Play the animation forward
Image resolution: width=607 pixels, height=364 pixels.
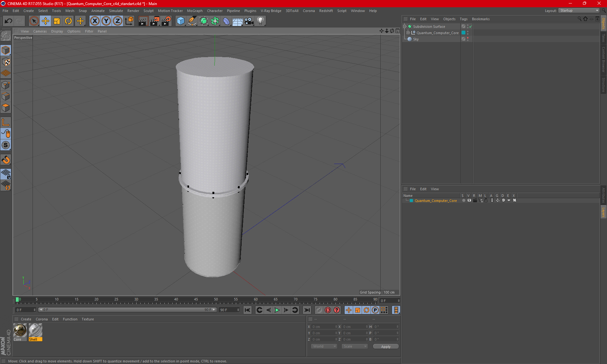pyautogui.click(x=277, y=310)
